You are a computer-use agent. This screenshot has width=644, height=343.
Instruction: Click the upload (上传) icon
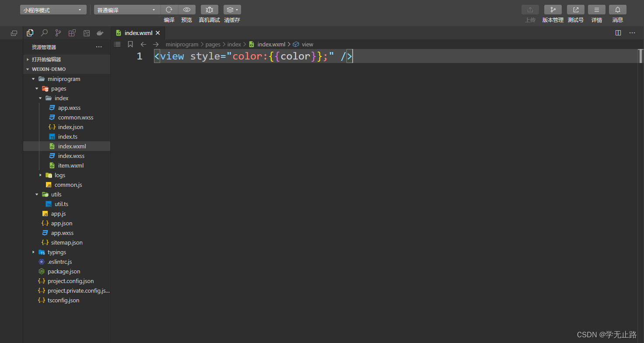[530, 10]
